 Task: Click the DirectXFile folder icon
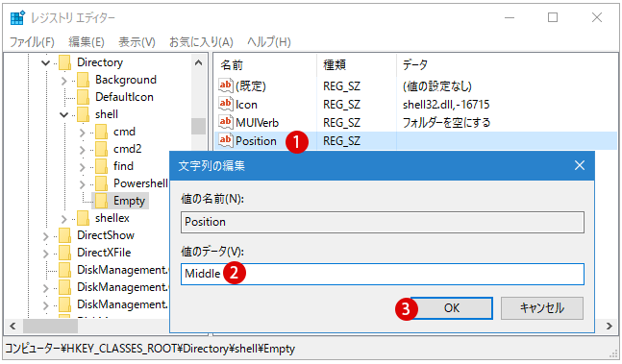(64, 253)
